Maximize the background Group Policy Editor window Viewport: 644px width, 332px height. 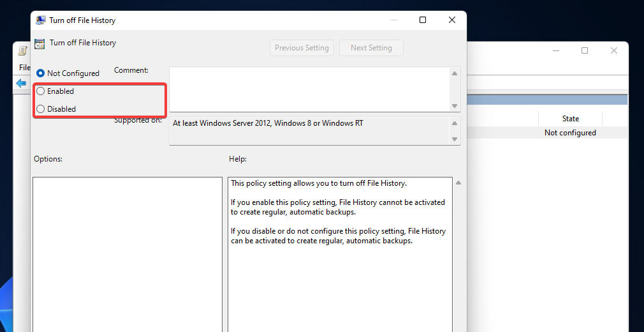(585, 50)
